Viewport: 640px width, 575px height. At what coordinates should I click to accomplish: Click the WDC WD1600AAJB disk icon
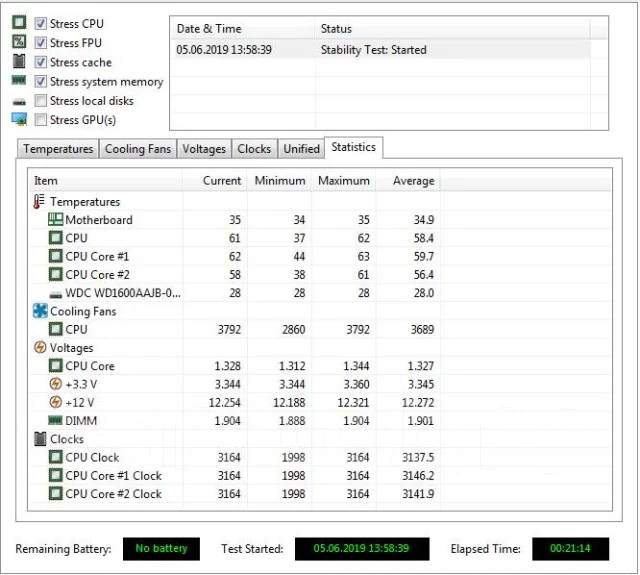coord(56,294)
